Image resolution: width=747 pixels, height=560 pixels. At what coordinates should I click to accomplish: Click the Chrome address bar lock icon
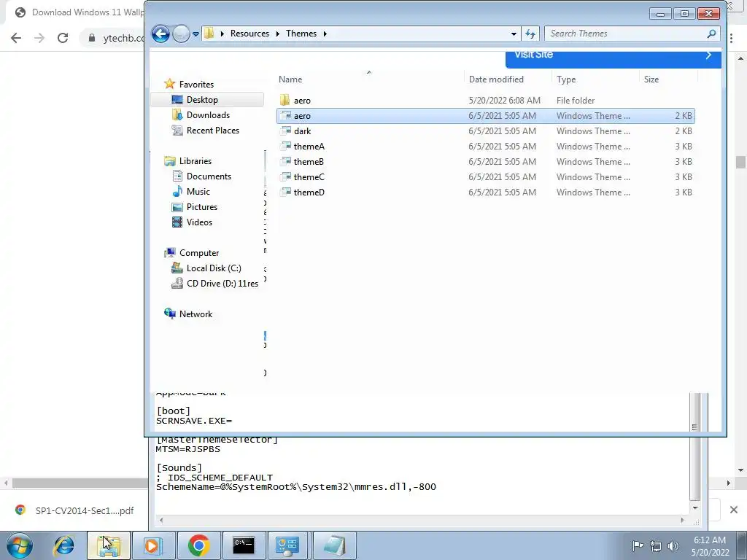(92, 38)
